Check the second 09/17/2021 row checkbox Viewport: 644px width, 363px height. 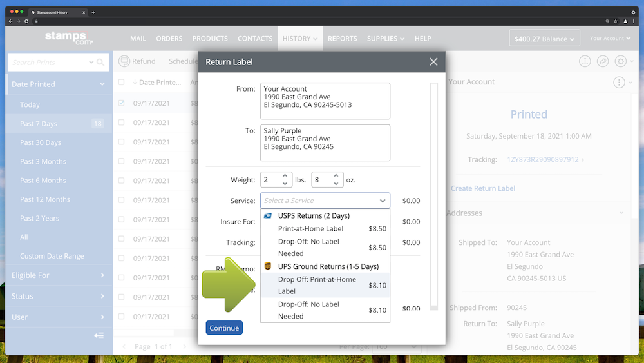click(x=121, y=123)
